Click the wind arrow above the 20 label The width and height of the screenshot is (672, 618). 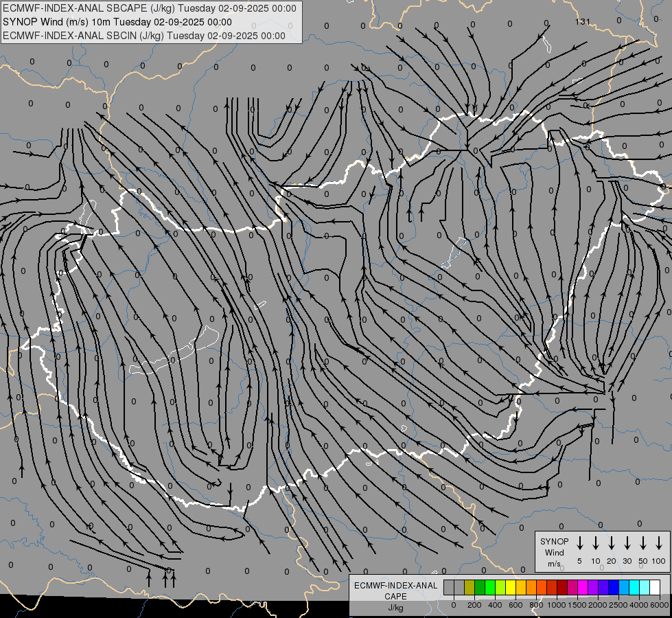(612, 543)
